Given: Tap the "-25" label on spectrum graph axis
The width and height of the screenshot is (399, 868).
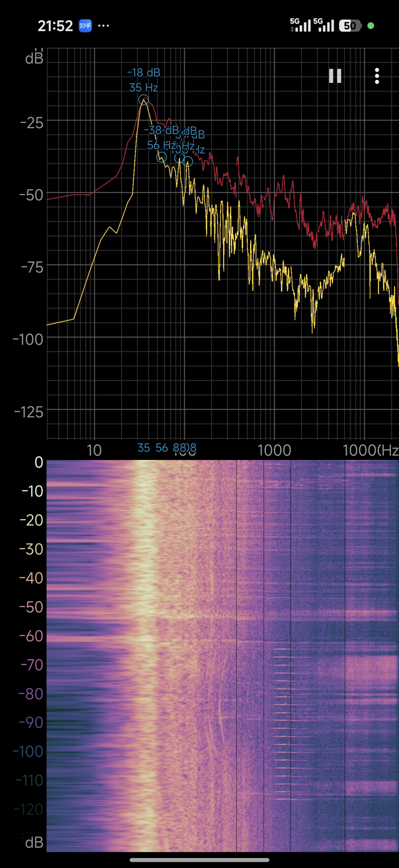Looking at the screenshot, I should [x=31, y=122].
